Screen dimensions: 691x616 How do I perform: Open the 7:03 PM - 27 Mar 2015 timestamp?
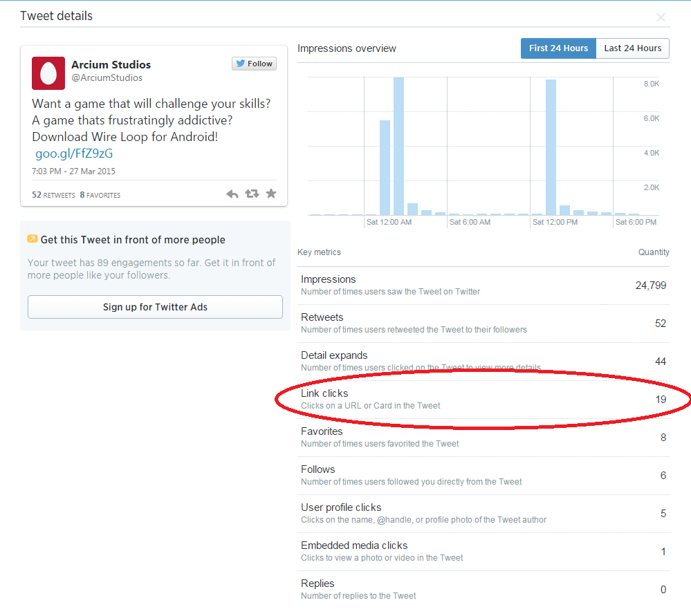73,171
